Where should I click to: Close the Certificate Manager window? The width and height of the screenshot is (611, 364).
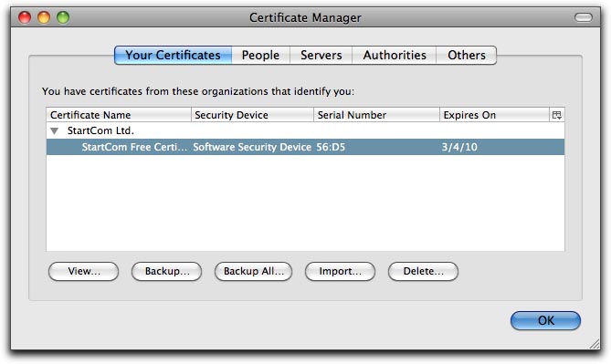click(x=25, y=17)
